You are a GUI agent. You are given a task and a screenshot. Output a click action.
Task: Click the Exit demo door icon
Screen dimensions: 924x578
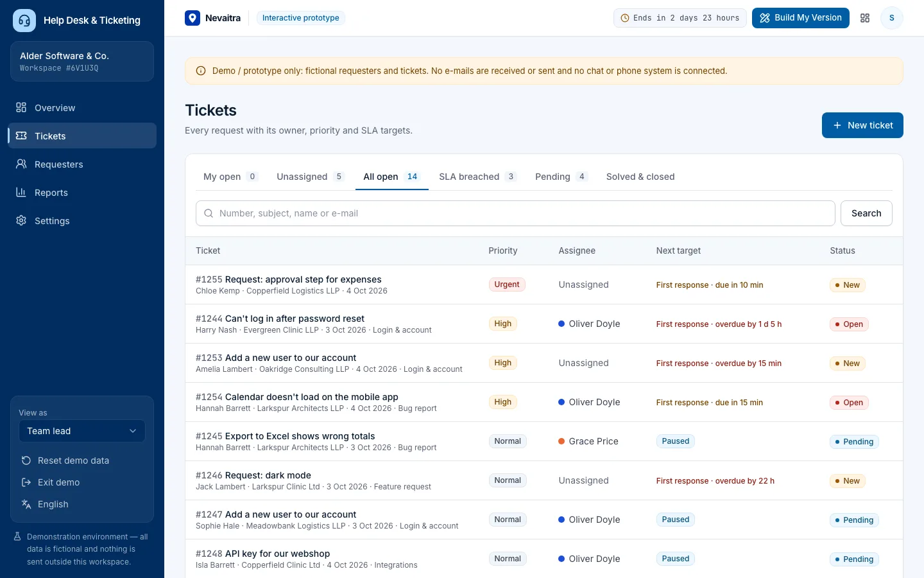(x=26, y=482)
